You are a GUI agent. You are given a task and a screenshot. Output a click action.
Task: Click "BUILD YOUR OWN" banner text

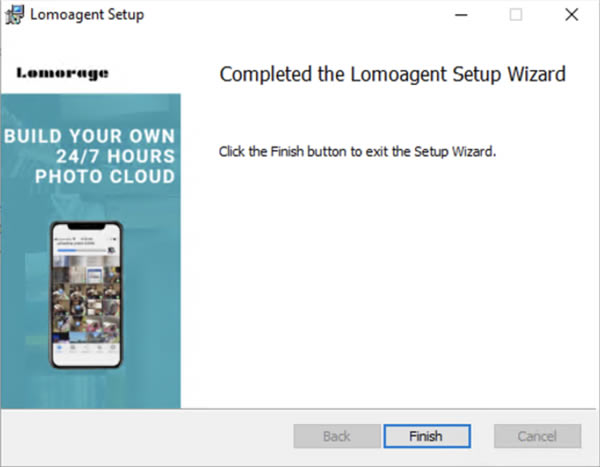(90, 136)
